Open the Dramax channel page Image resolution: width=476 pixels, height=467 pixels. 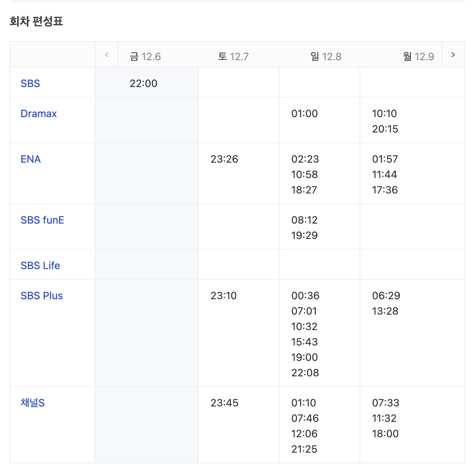click(x=38, y=113)
